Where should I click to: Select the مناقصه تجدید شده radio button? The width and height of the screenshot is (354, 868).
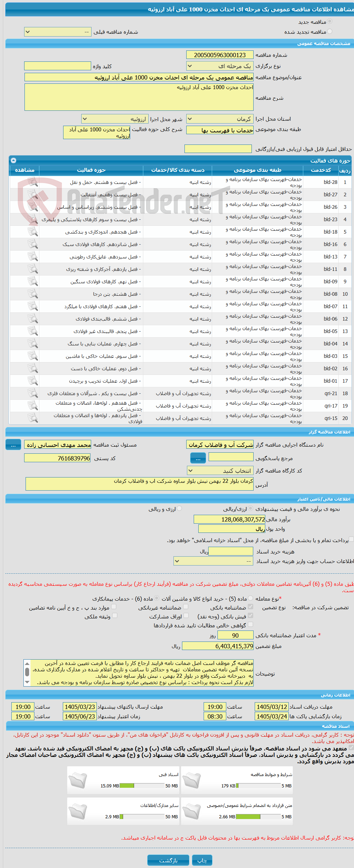click(x=330, y=32)
